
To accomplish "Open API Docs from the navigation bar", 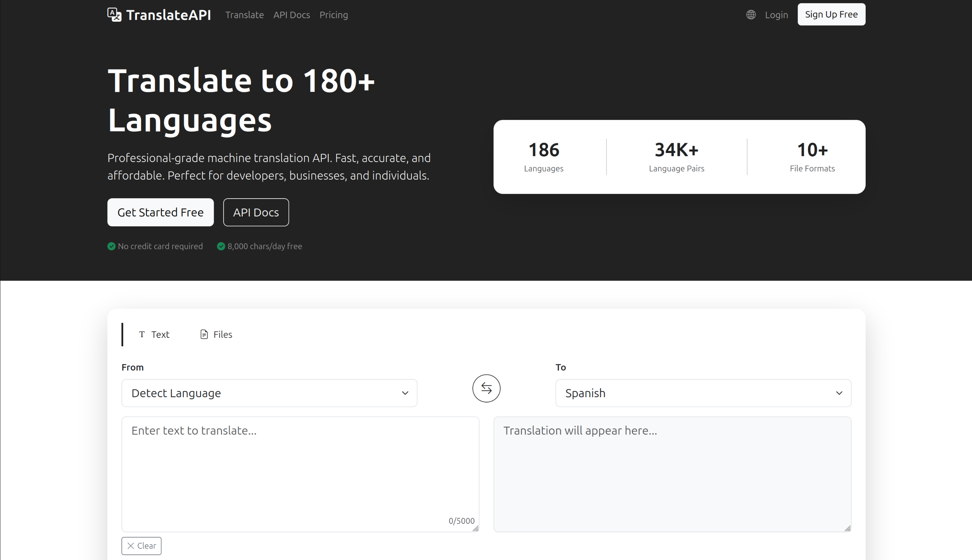I will point(291,15).
